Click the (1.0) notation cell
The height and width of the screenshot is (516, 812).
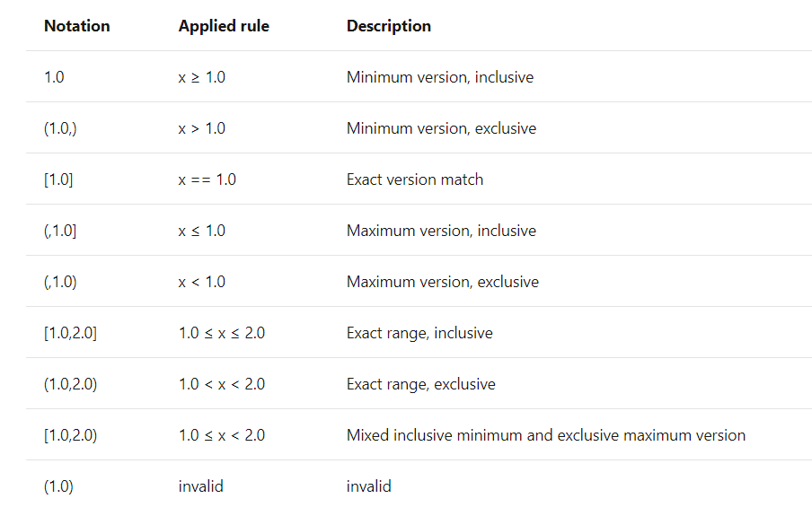(x=58, y=486)
